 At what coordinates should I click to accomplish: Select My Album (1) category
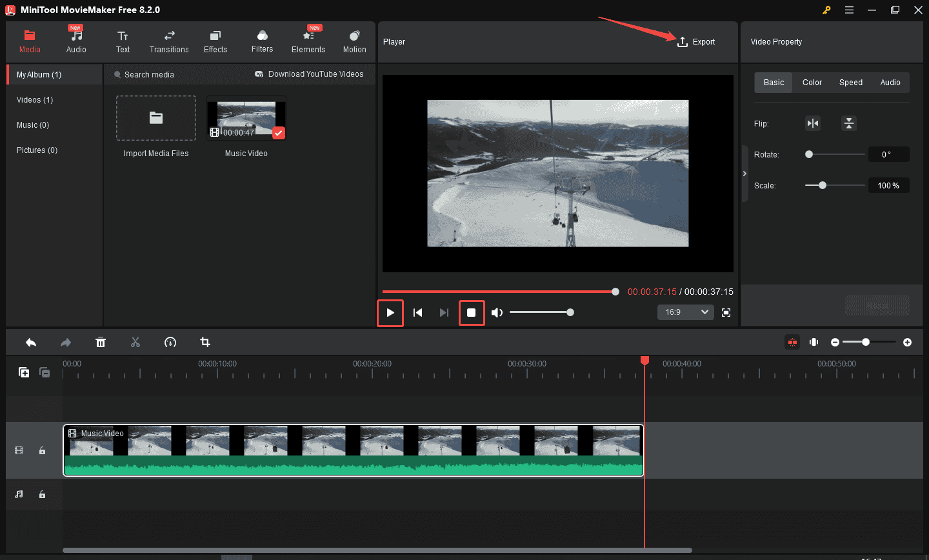tap(55, 75)
